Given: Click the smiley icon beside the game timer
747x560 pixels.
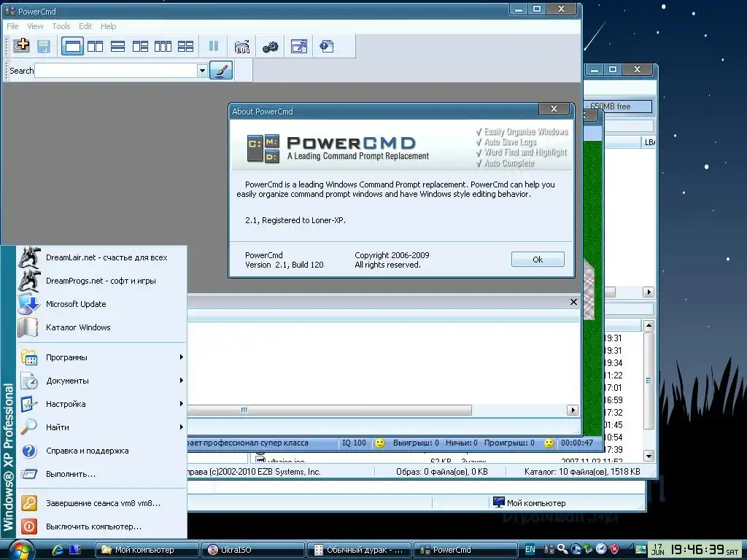Looking at the screenshot, I should 549,443.
